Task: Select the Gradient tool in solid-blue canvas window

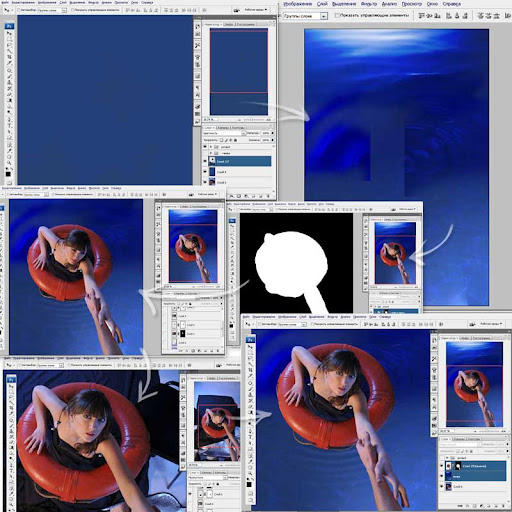Action: click(x=9, y=100)
